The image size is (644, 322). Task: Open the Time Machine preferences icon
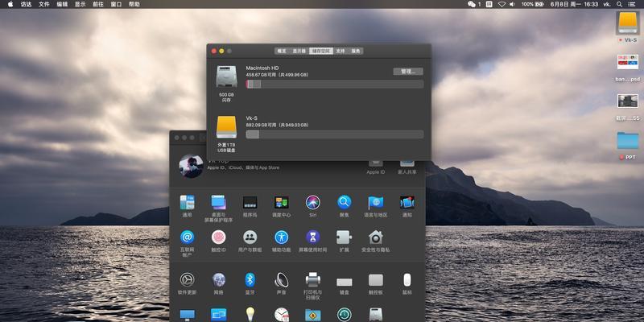pyautogui.click(x=345, y=315)
